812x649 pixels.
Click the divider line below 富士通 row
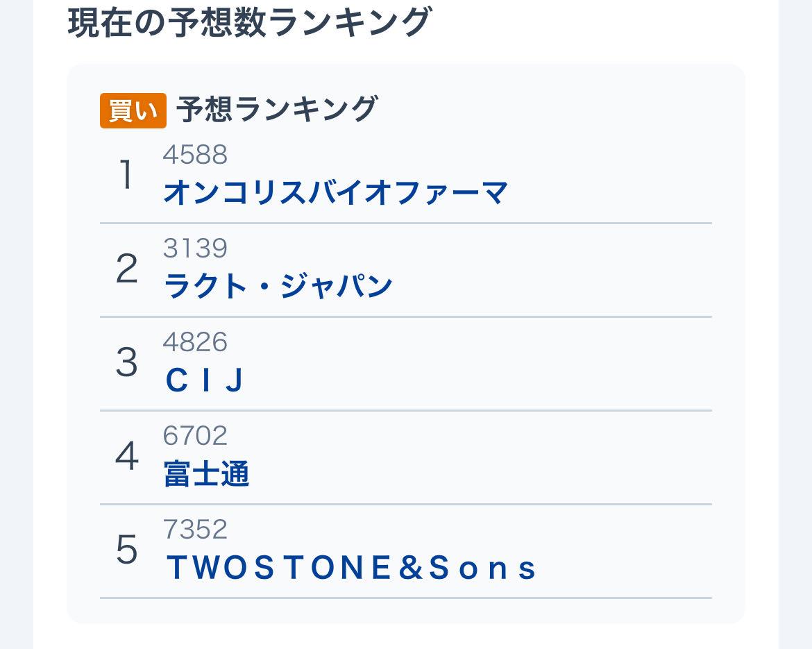pyautogui.click(x=405, y=504)
